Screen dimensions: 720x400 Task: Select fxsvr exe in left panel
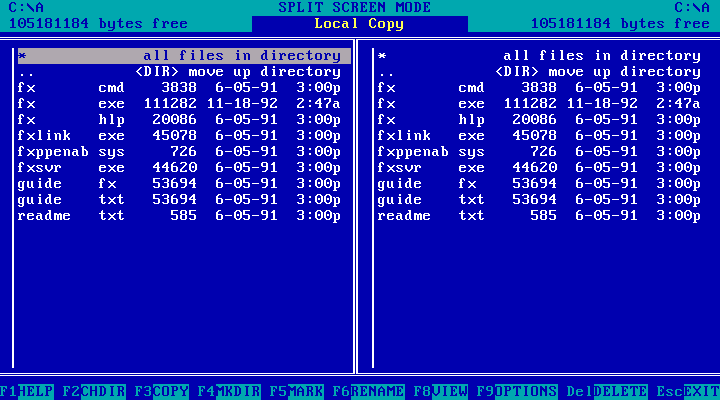[180, 168]
